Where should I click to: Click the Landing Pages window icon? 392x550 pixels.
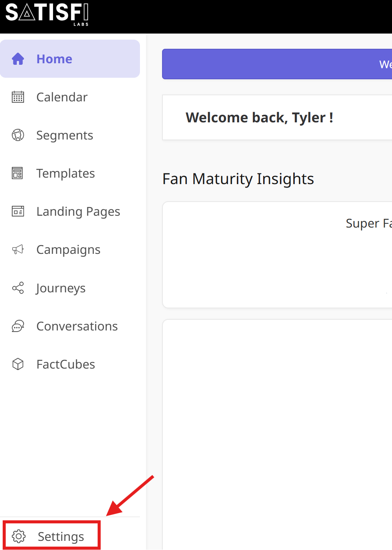pos(18,211)
